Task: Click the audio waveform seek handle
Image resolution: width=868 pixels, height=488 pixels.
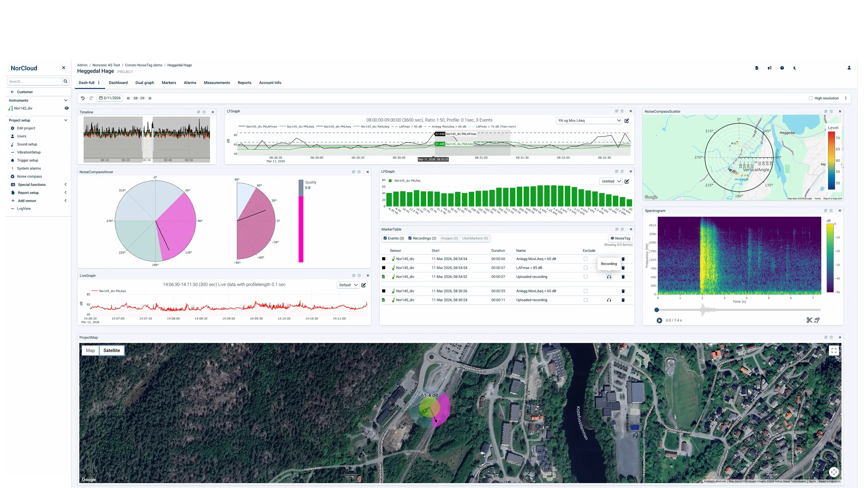Action: click(656, 310)
